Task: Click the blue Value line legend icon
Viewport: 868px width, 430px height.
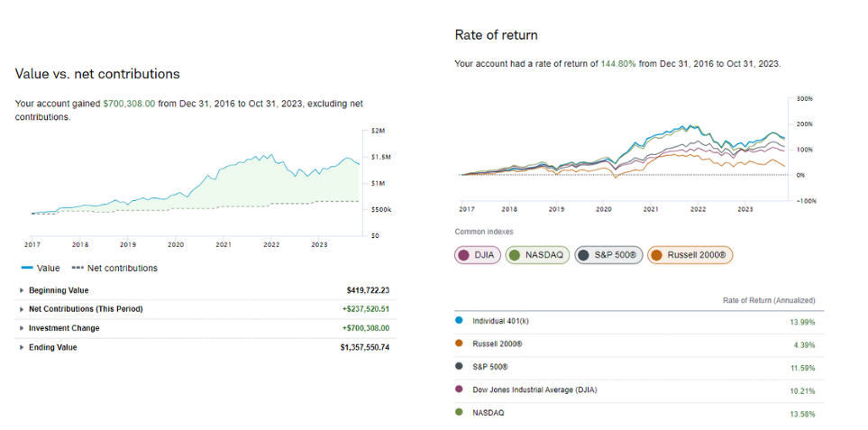Action: pos(26,268)
